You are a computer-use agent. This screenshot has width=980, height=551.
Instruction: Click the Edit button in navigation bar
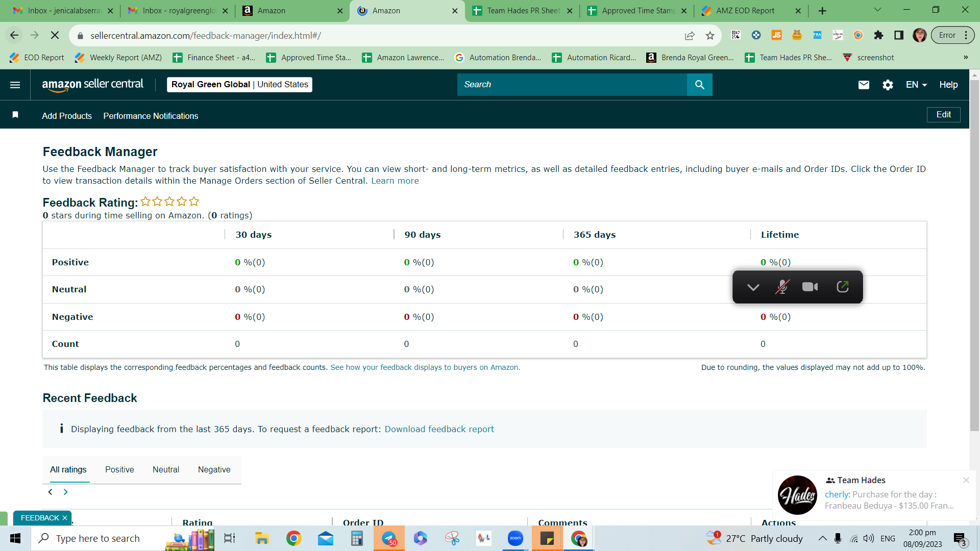point(943,115)
